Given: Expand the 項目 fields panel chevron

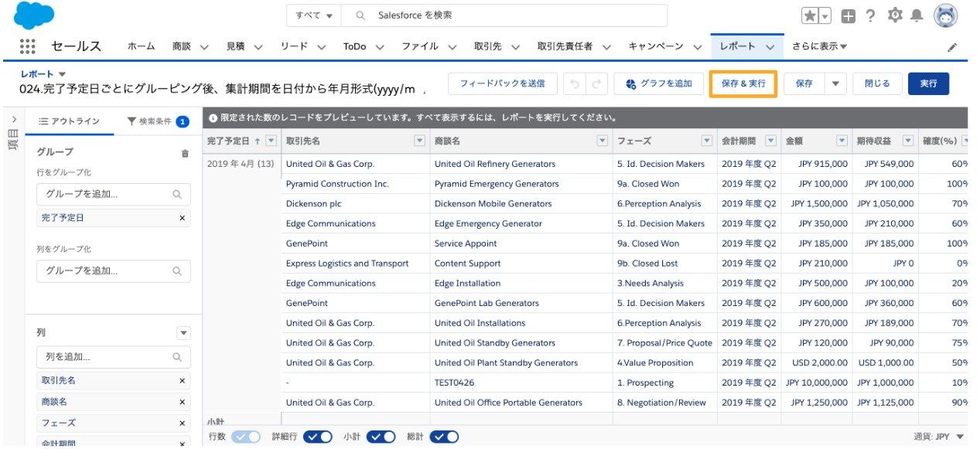Looking at the screenshot, I should (x=14, y=119).
